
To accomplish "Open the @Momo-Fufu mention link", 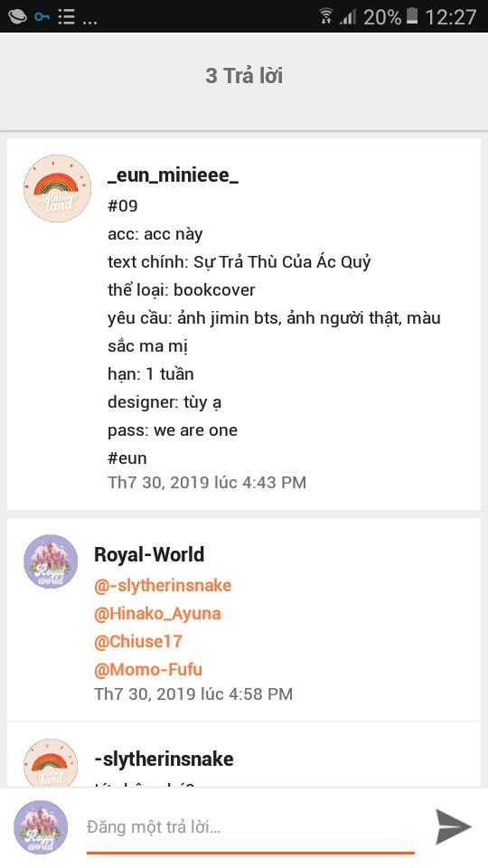I will 147,669.
